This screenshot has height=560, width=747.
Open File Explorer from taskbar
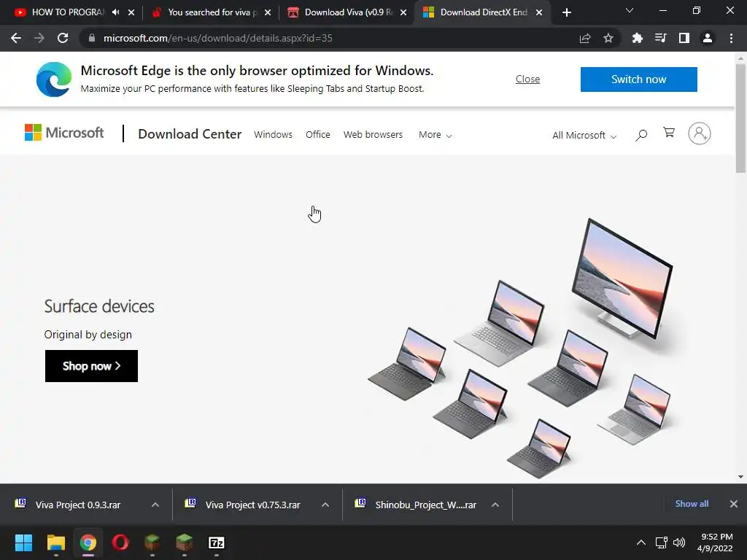coord(55,542)
